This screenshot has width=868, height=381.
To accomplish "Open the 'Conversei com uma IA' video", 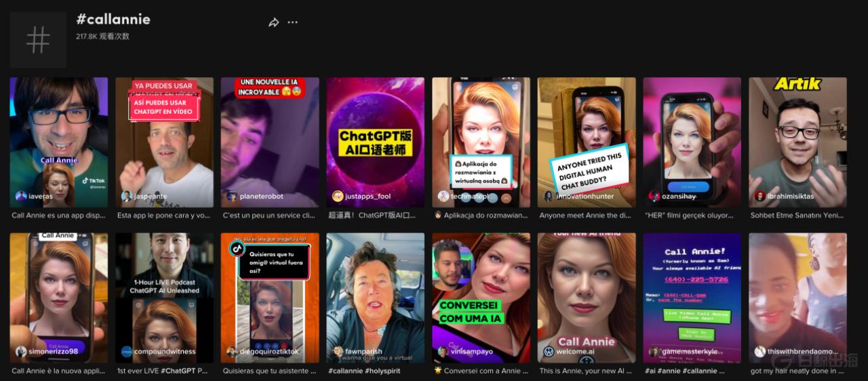I will click(481, 298).
